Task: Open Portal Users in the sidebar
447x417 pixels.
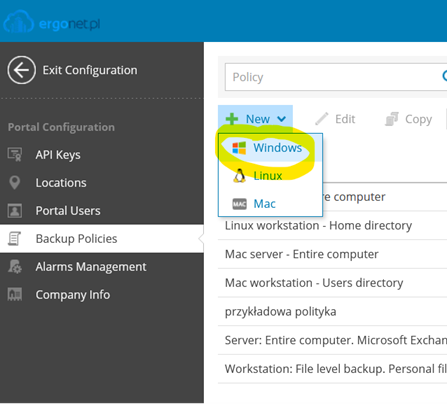Action: pos(102,211)
